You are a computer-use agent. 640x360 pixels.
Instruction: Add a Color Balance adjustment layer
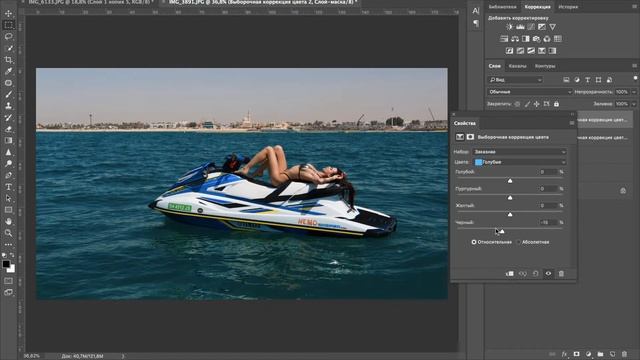click(515, 39)
